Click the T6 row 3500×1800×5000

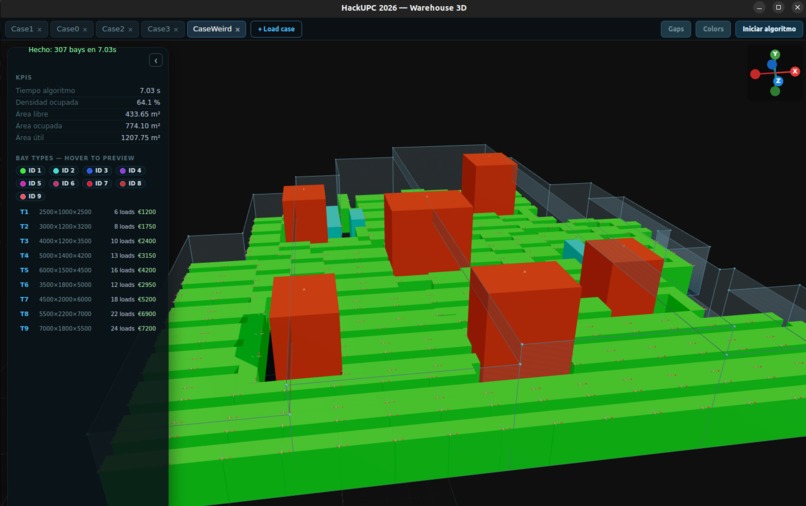(x=87, y=285)
